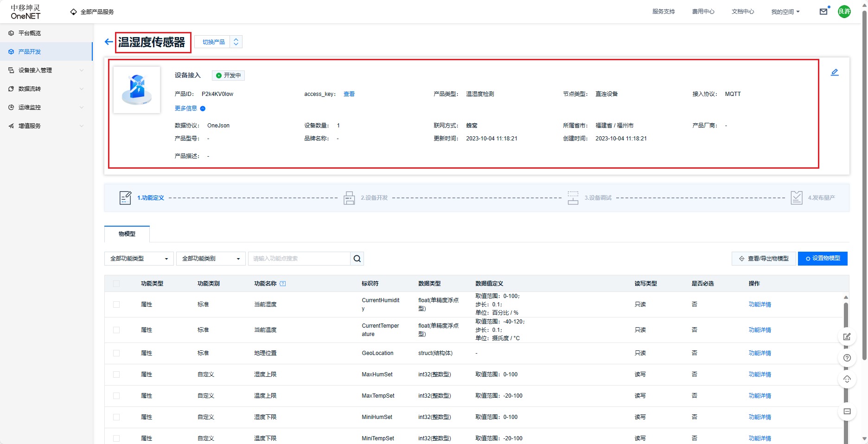The height and width of the screenshot is (444, 868).
Task: Click the 设置物模型 button
Action: 823,259
